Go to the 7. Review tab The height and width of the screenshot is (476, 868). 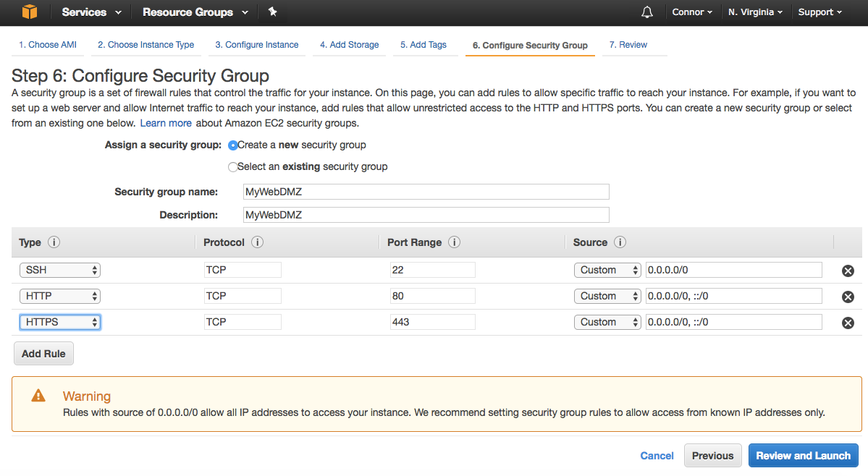pyautogui.click(x=628, y=45)
